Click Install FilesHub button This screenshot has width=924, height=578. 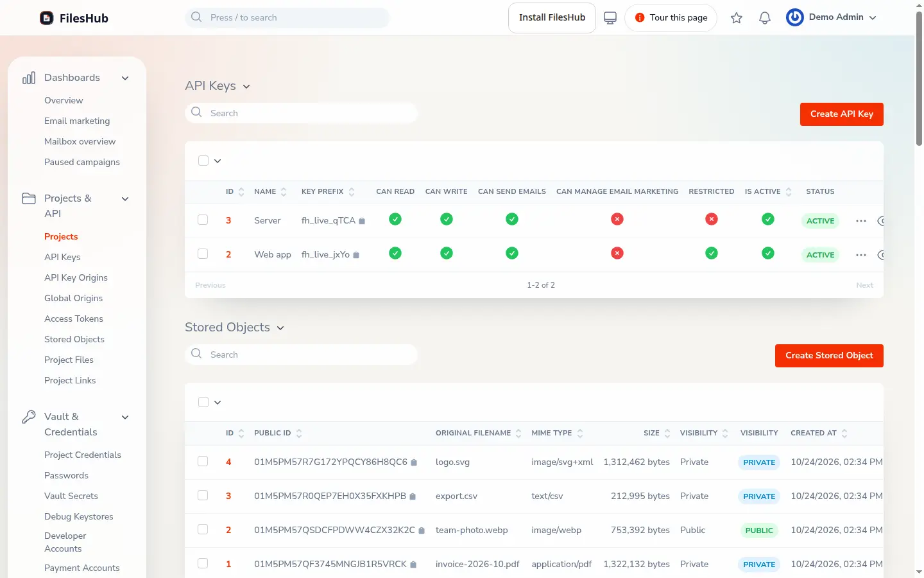coord(552,18)
